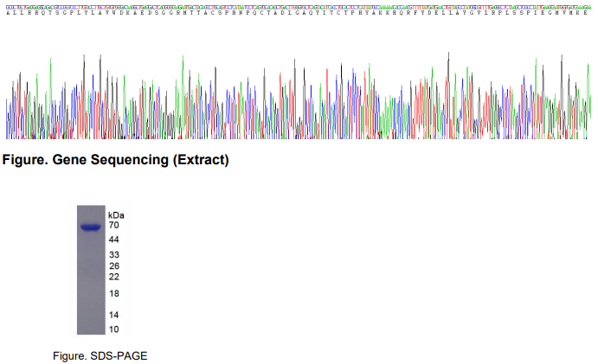The image size is (598, 364).
Task: Click the kDa unit label
Action: (116, 214)
